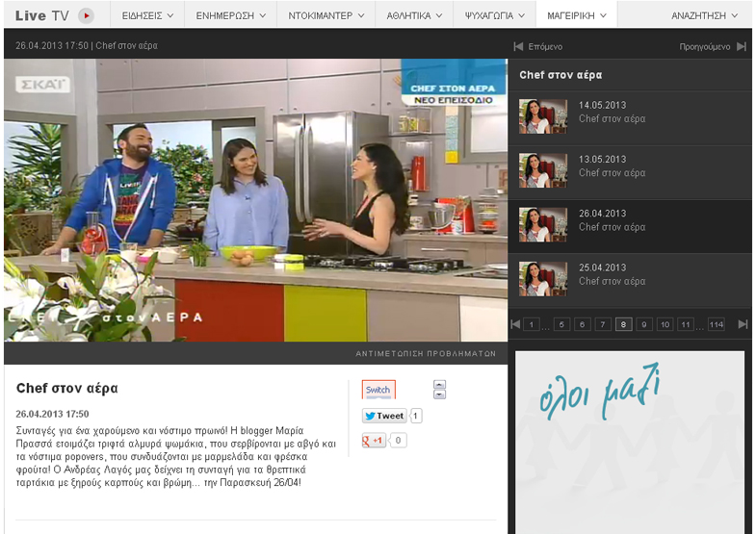756x534 pixels.
Task: Click the Tweet button with bird icon
Action: (384, 416)
